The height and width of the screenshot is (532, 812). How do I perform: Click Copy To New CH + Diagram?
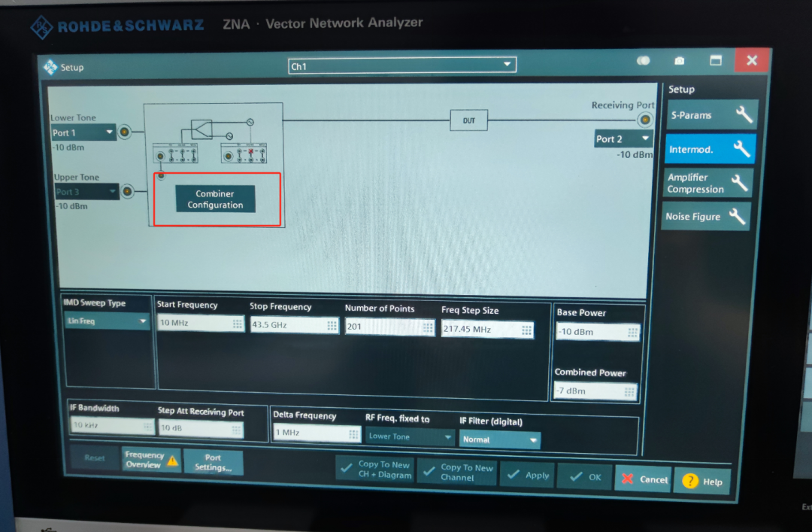click(375, 470)
